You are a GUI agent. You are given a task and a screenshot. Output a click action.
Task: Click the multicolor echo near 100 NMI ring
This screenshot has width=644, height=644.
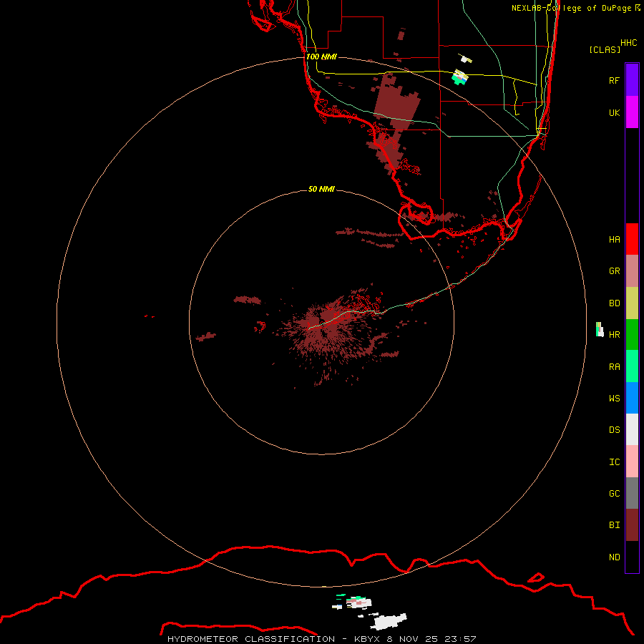click(459, 77)
